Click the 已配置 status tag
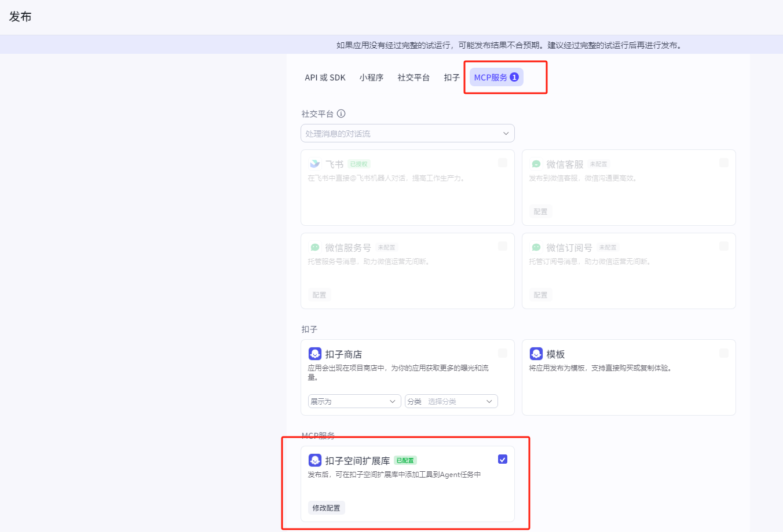The height and width of the screenshot is (532, 783). 405,461
